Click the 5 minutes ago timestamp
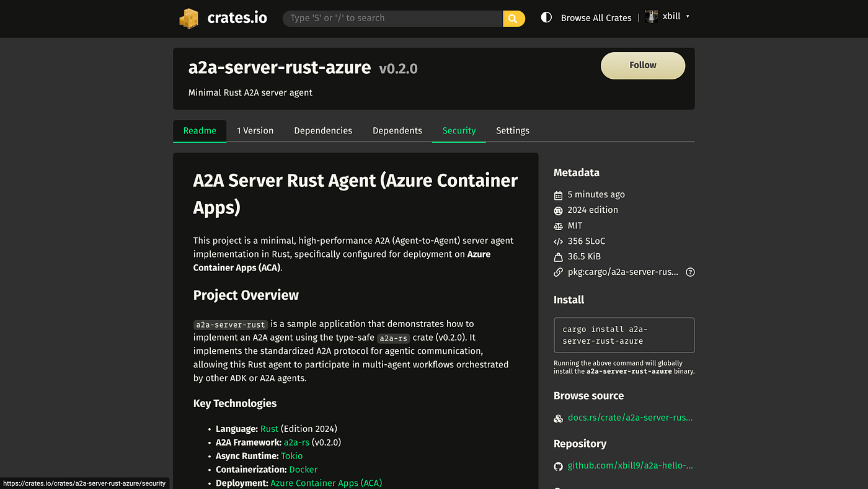 [596, 195]
